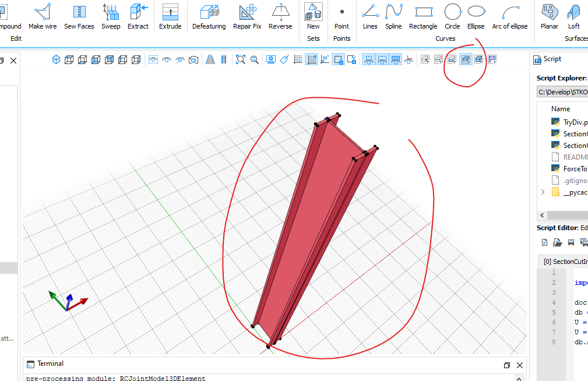The width and height of the screenshot is (588, 381).
Task: Activate the Sweep tool
Action: pyautogui.click(x=111, y=16)
